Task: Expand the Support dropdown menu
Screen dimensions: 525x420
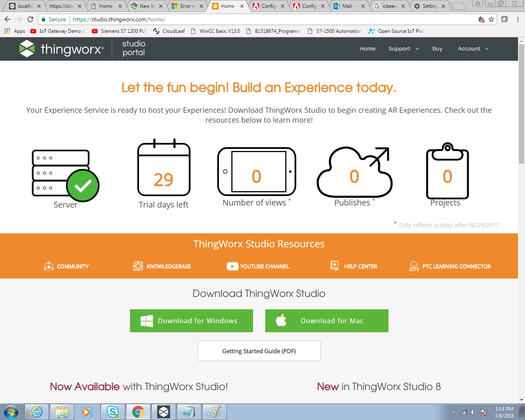Action: (404, 48)
